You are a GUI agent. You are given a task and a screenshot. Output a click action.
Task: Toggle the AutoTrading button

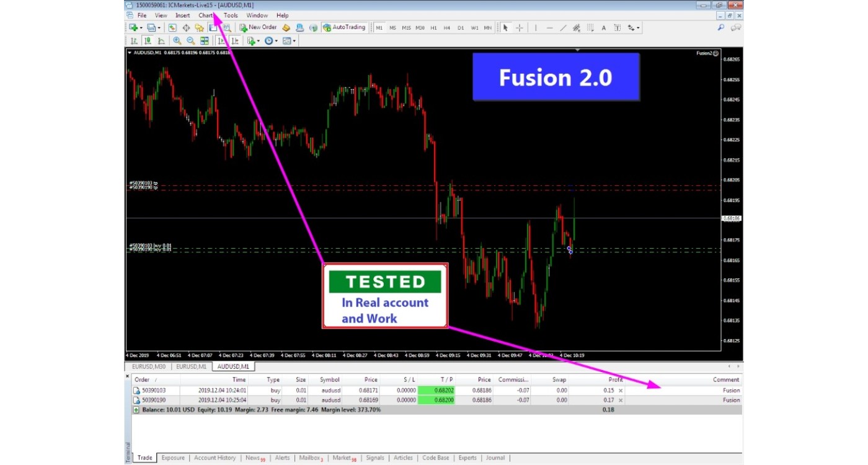(345, 28)
